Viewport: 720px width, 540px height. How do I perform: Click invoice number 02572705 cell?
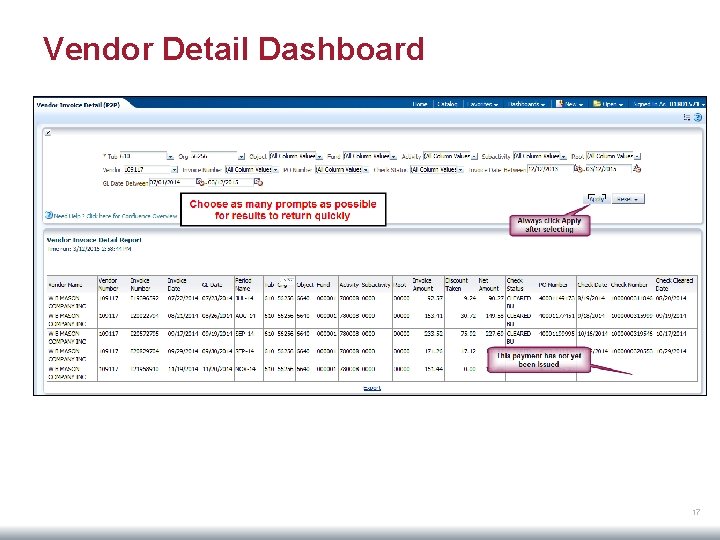145,334
